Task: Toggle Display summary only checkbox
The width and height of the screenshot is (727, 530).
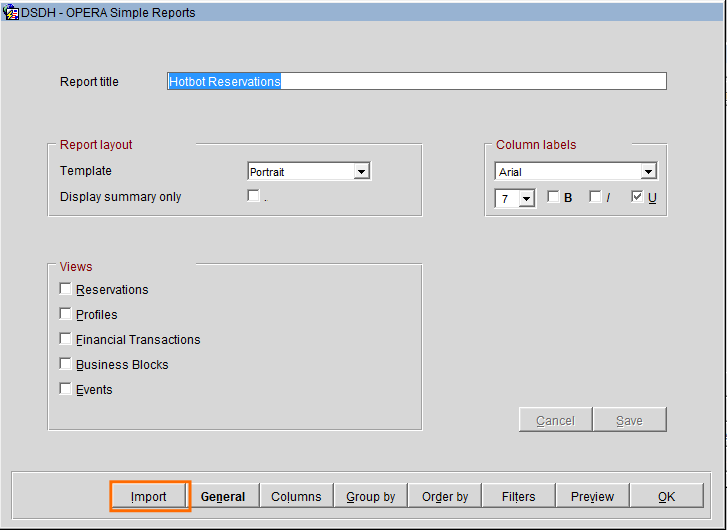Action: click(x=253, y=196)
